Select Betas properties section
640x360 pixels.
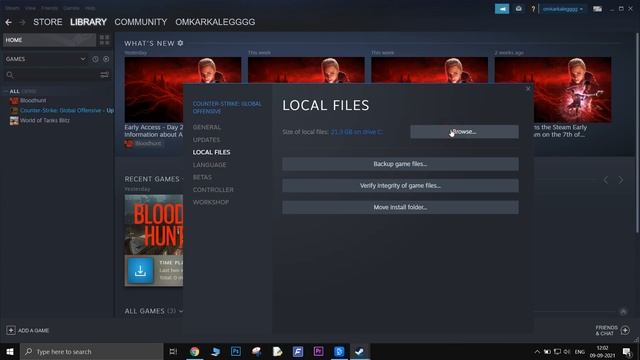point(202,177)
